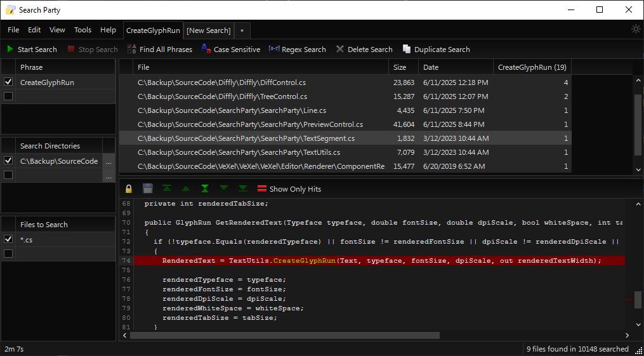Click the CreateGlyphRun phrase text field
Viewport: 644px width, 356px height.
tap(65, 82)
